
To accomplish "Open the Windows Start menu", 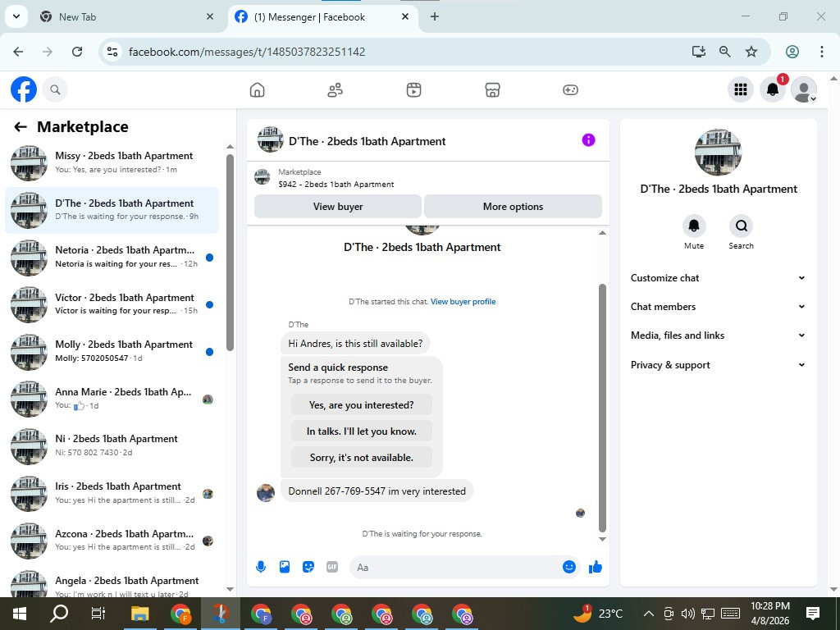I will coord(20,614).
